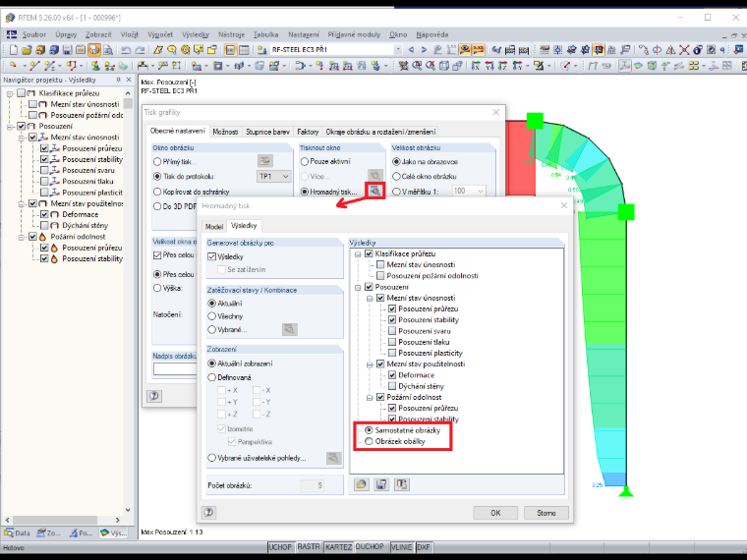Collapse Posouzení node in dialog tree

tap(358, 287)
